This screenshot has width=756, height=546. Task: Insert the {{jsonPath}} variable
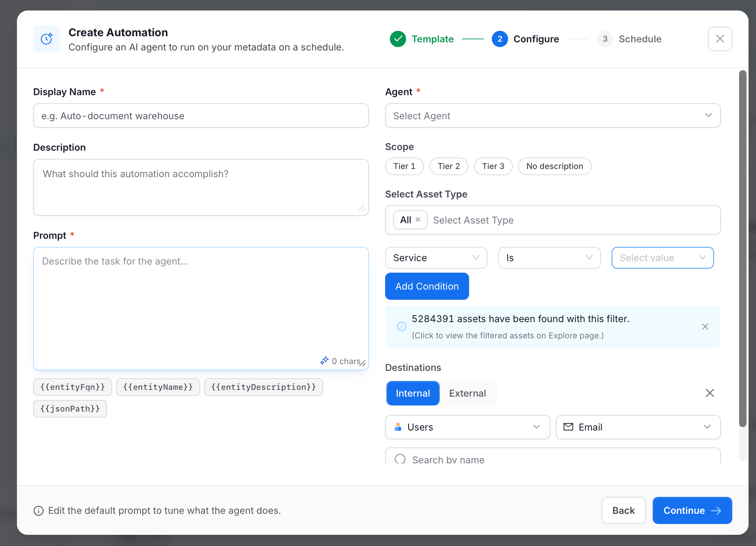pos(70,409)
